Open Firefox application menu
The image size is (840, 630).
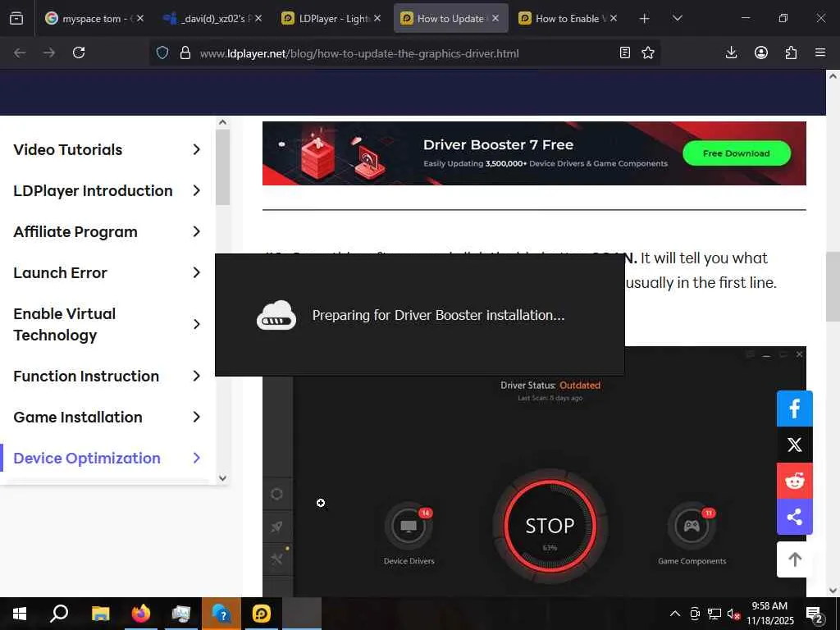tap(820, 52)
